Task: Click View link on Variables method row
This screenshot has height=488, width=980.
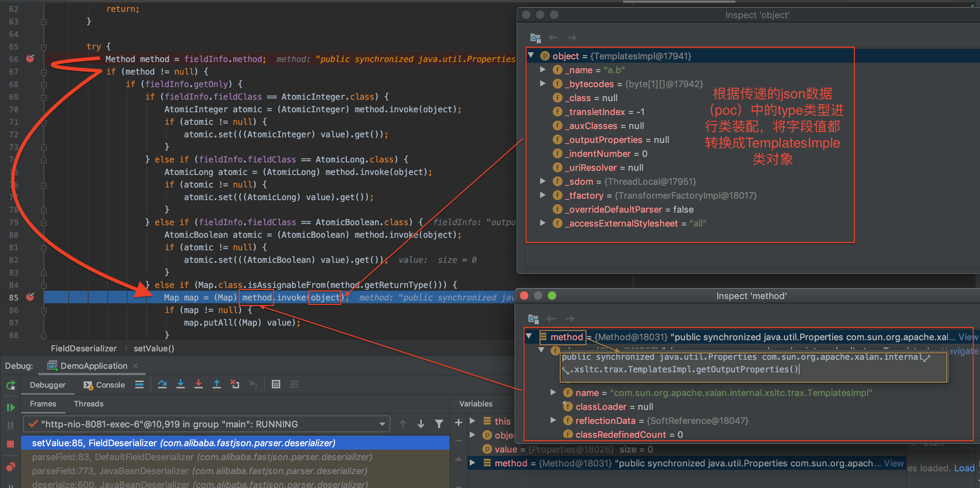Action: [894, 463]
